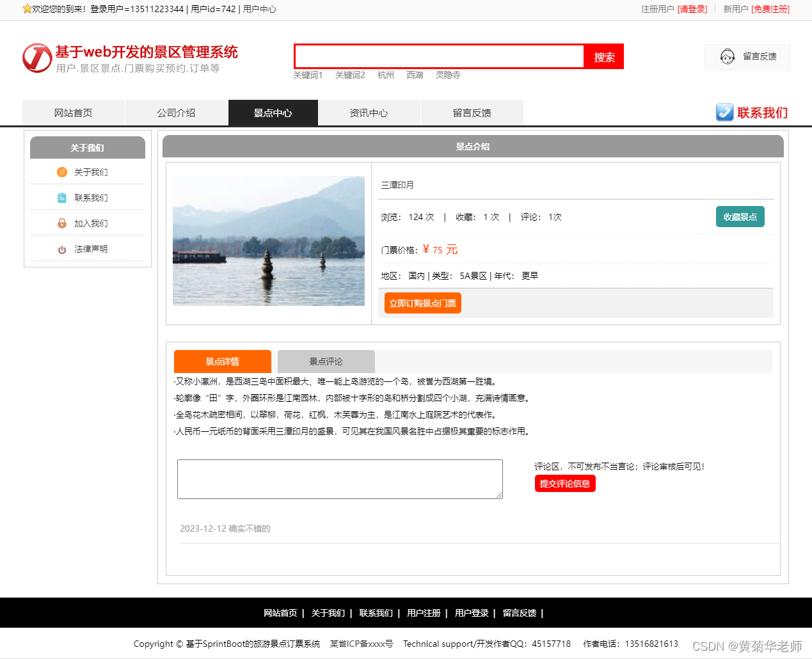
Task: Click the [请登录] link
Action: [692, 9]
